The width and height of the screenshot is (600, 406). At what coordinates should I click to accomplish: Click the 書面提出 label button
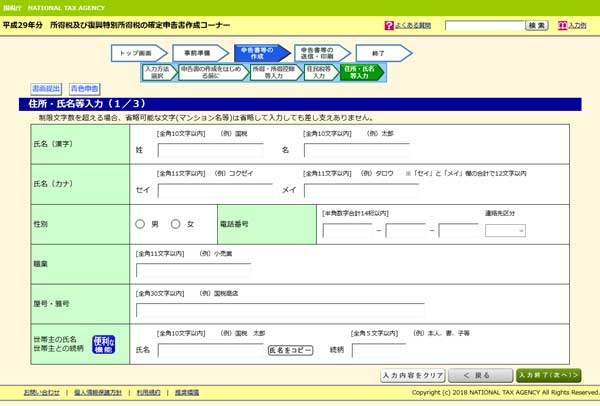(46, 89)
